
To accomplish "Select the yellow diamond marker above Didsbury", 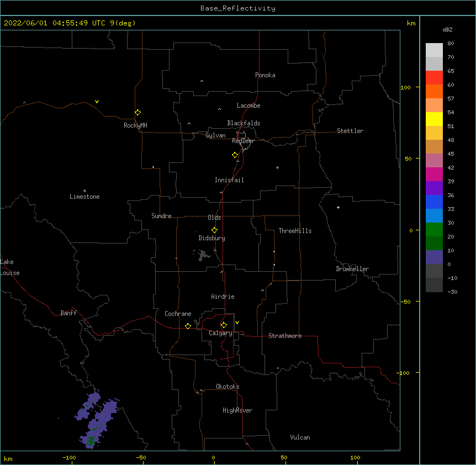I will click(214, 230).
